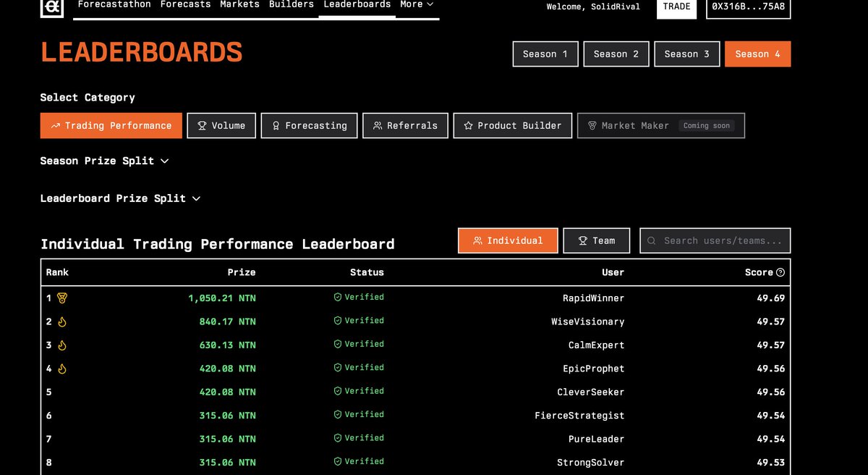This screenshot has height=475, width=868.
Task: Select the Volume category
Action: 221,125
